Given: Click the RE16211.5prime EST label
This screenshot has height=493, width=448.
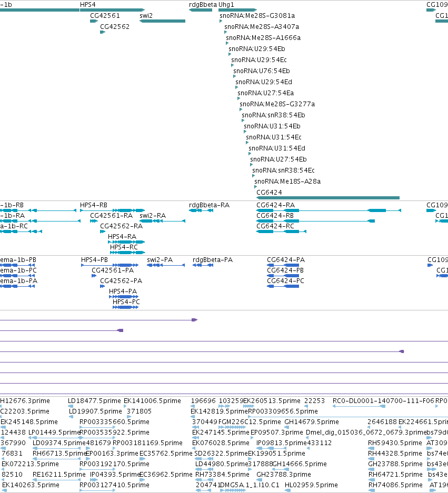Looking at the screenshot, I should [59, 474].
